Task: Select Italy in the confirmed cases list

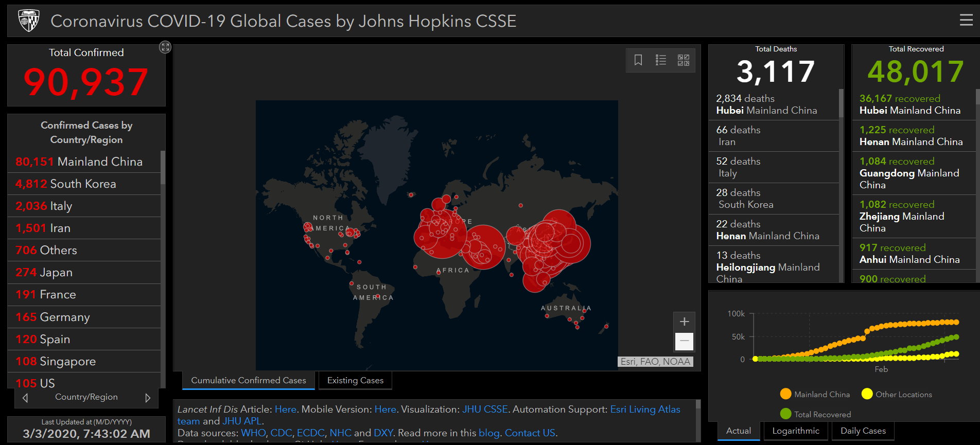Action: click(x=84, y=206)
